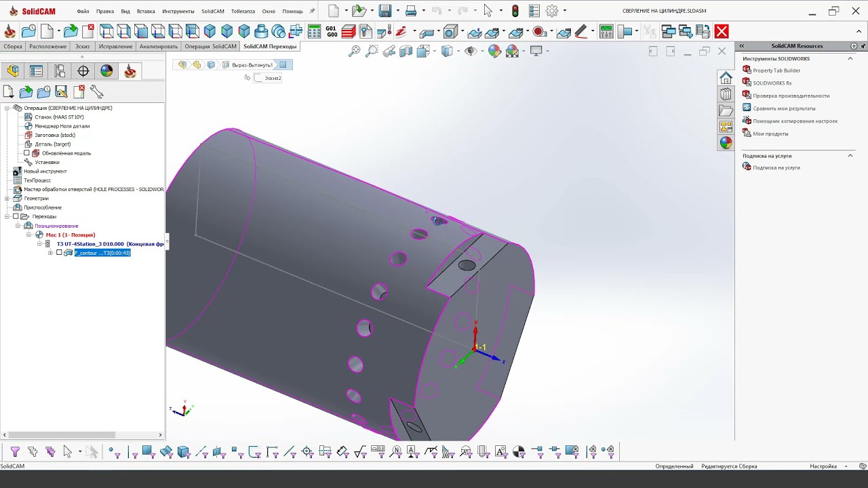The width and height of the screenshot is (868, 488).
Task: Open Property Tab Builder link
Action: point(776,70)
